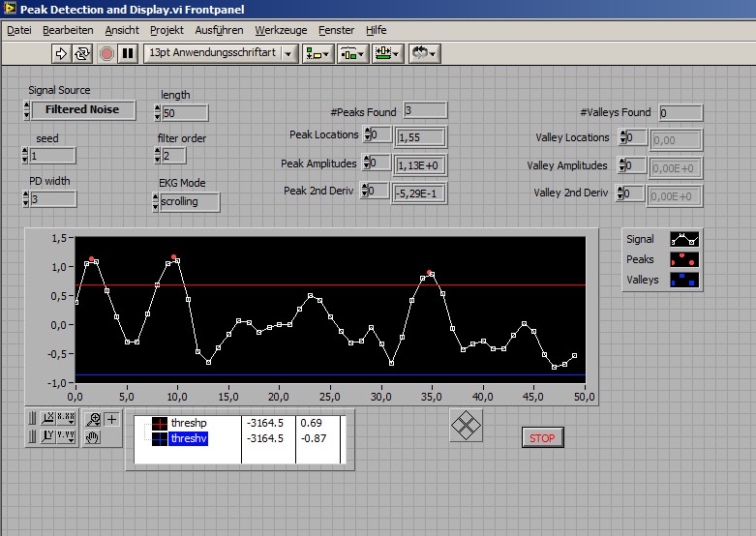Open the Fenster menu
This screenshot has width=756, height=536.
click(x=336, y=30)
